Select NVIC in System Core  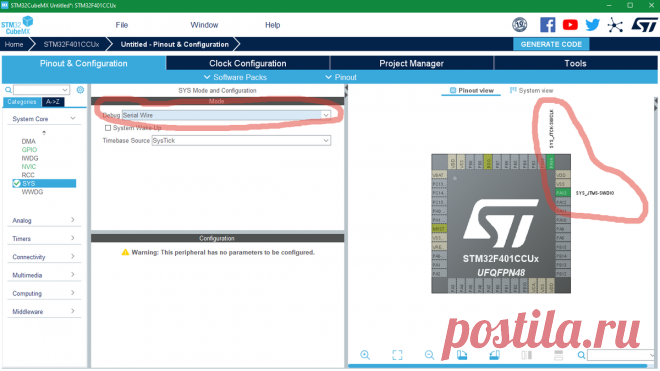click(x=29, y=166)
